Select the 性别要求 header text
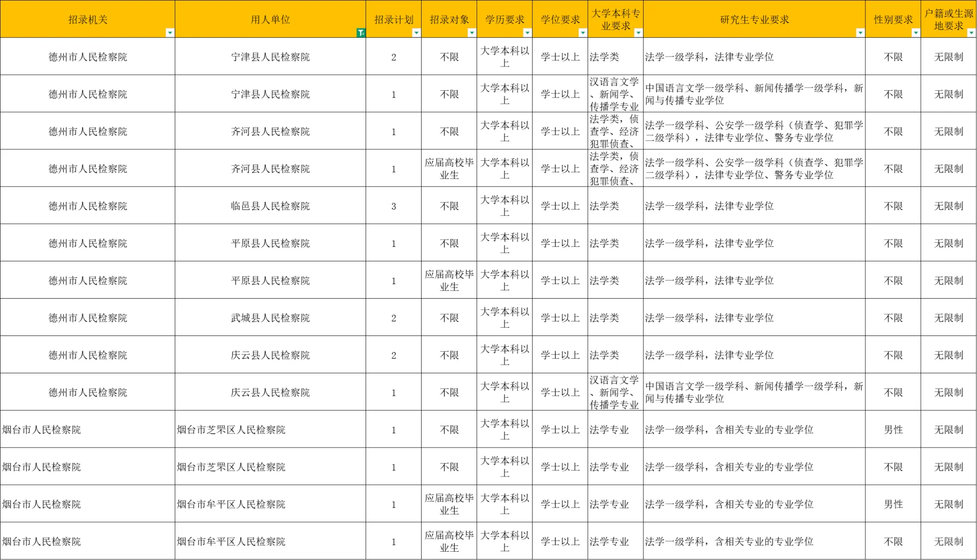The width and height of the screenshot is (977, 560). tap(893, 20)
